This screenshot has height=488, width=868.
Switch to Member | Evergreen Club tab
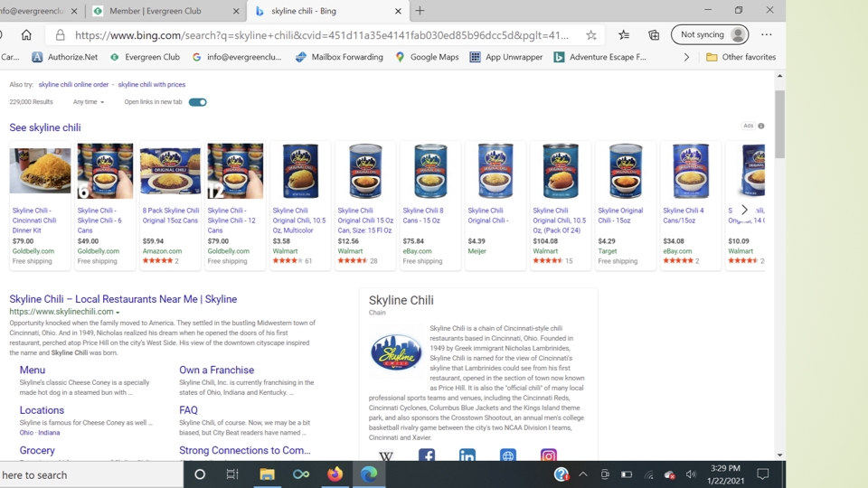[165, 11]
